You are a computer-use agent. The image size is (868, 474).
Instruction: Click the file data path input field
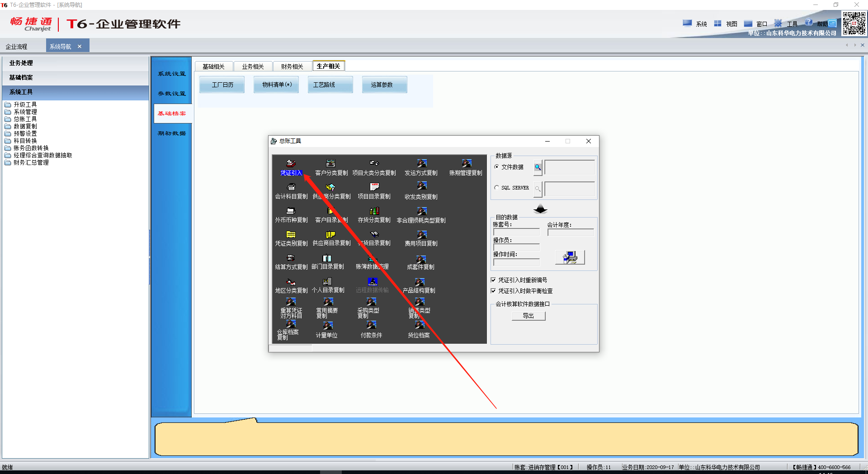pyautogui.click(x=570, y=167)
